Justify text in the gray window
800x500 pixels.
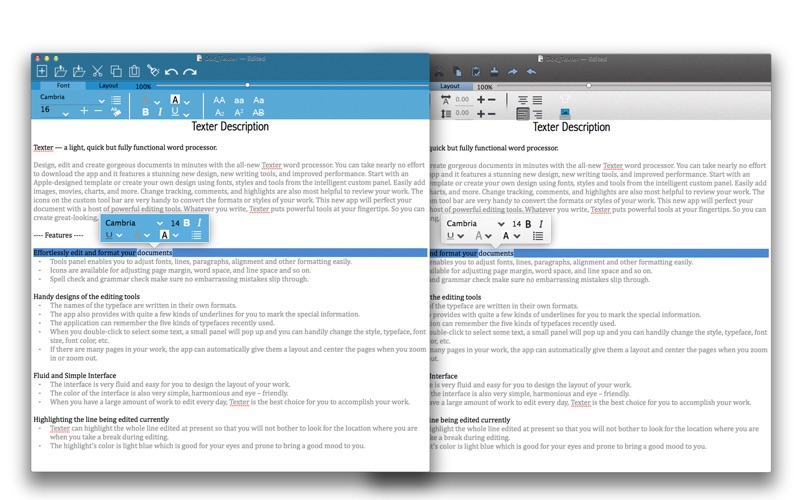[x=537, y=100]
